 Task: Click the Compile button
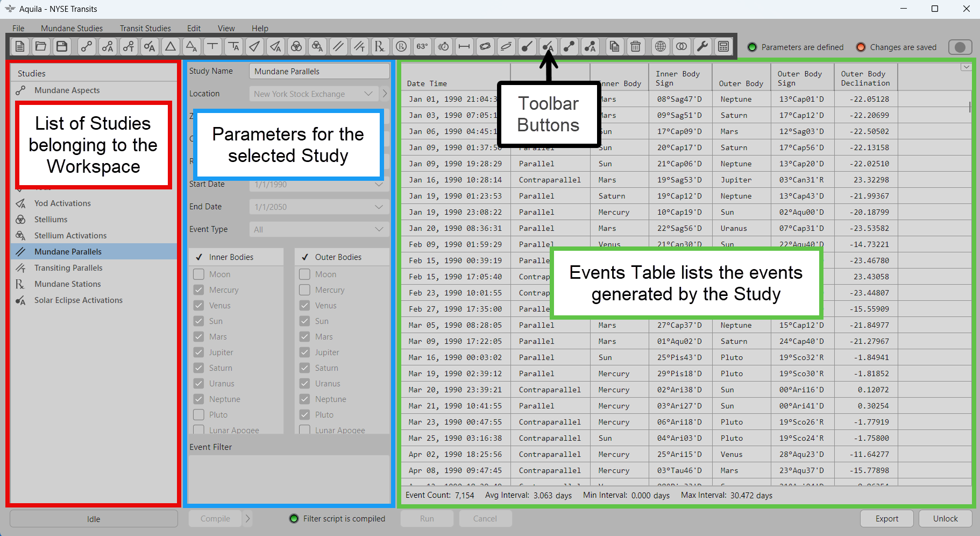pos(215,519)
